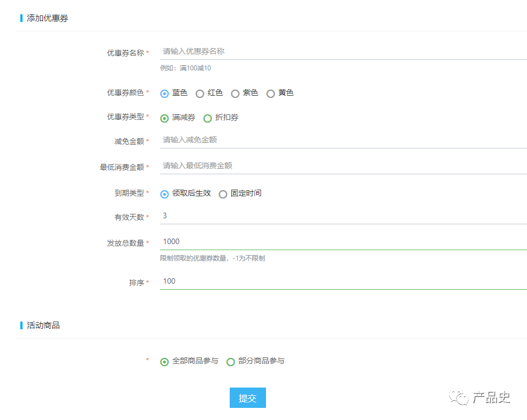The image size is (527, 420).
Task: Click the 排序 field showing 100
Action: [343, 281]
